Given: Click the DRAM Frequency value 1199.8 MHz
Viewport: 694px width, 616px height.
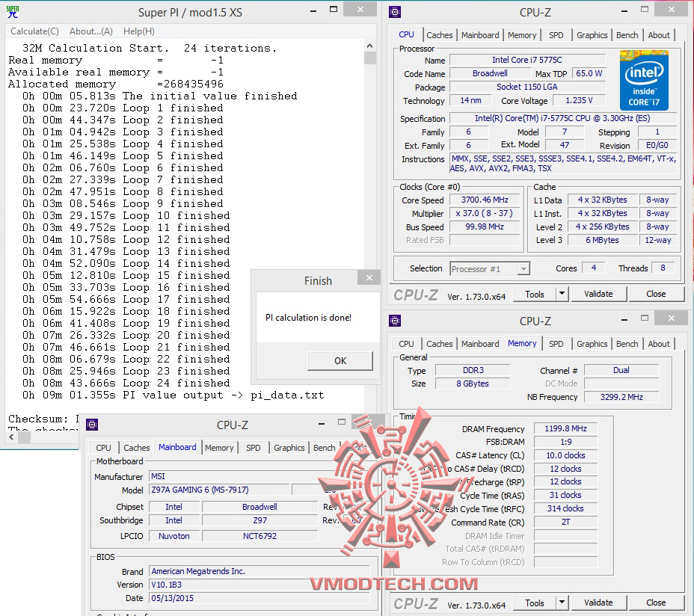Looking at the screenshot, I should (x=565, y=428).
